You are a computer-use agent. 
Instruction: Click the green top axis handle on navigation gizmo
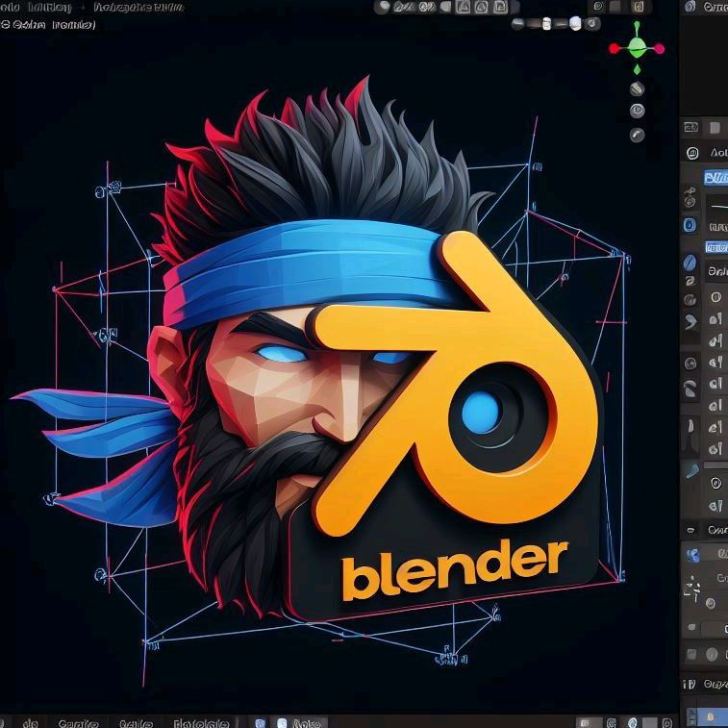[638, 25]
